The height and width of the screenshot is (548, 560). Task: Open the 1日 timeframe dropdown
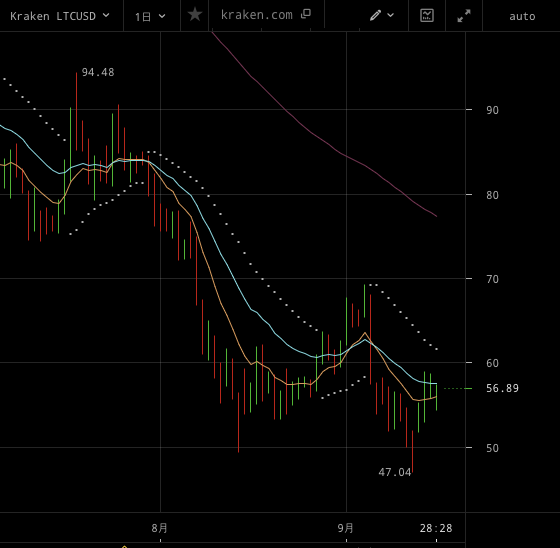click(x=150, y=16)
